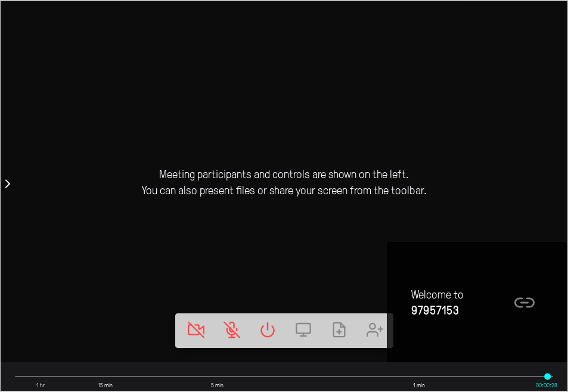Leave meeting with the power icon

268,329
